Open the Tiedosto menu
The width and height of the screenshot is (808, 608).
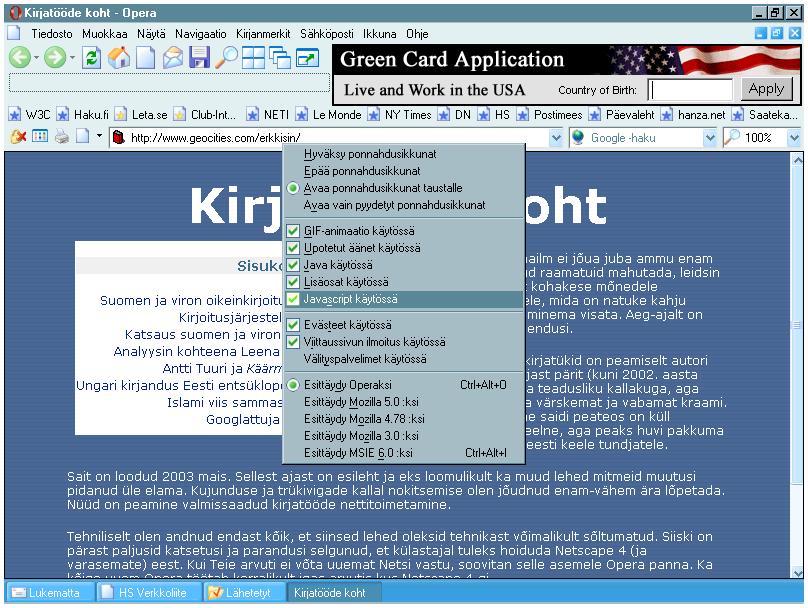(52, 34)
